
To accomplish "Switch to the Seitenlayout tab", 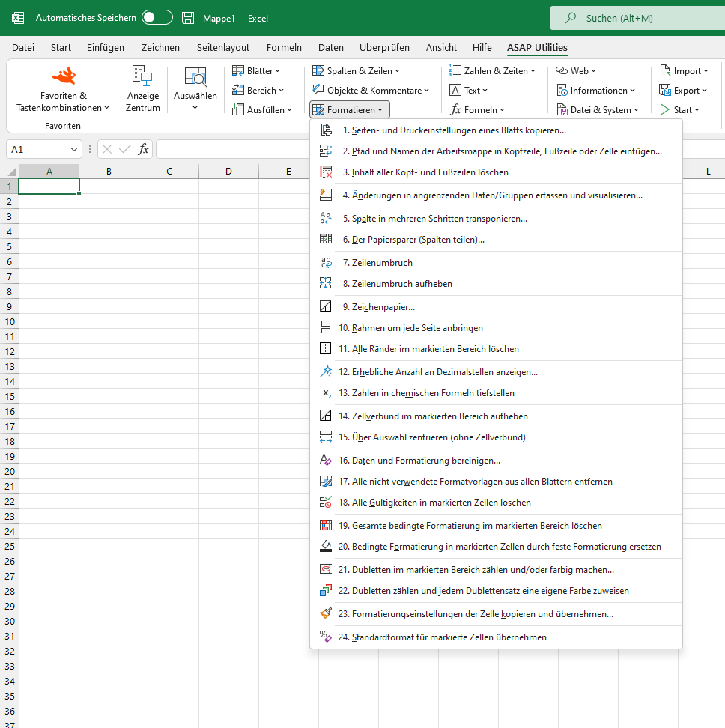I will point(222,47).
